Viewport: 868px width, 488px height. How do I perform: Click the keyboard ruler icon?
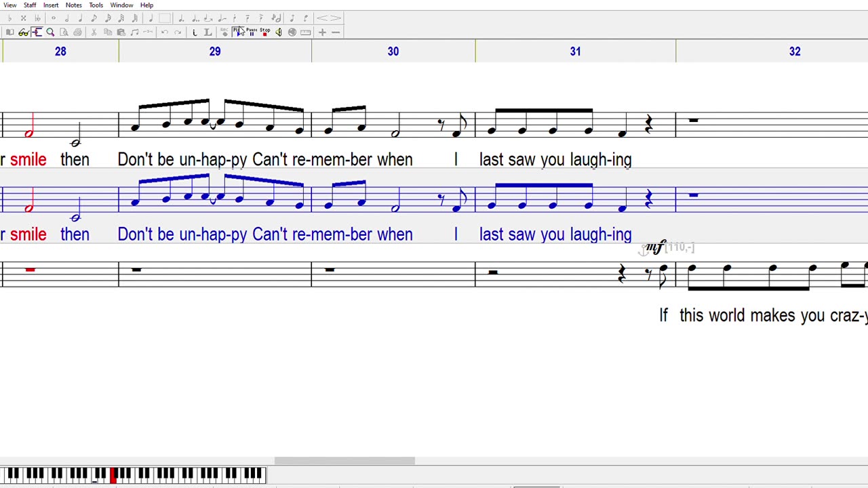[305, 32]
